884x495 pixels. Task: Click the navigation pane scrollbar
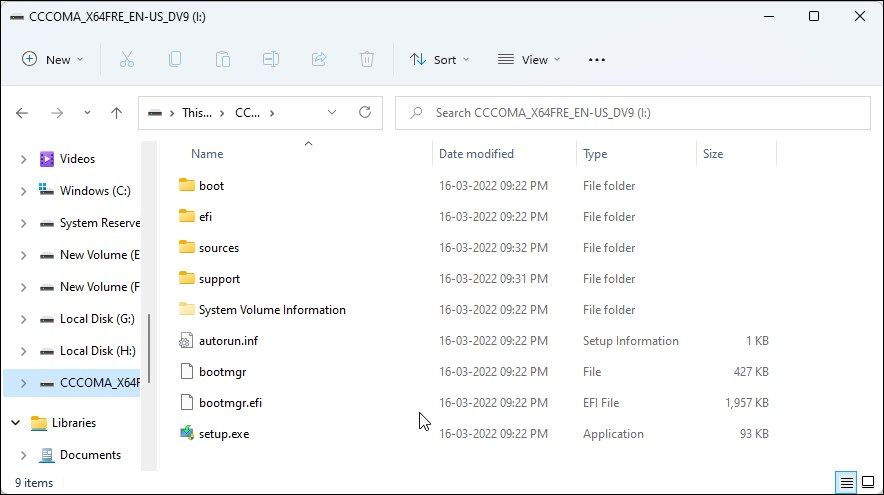tap(149, 348)
